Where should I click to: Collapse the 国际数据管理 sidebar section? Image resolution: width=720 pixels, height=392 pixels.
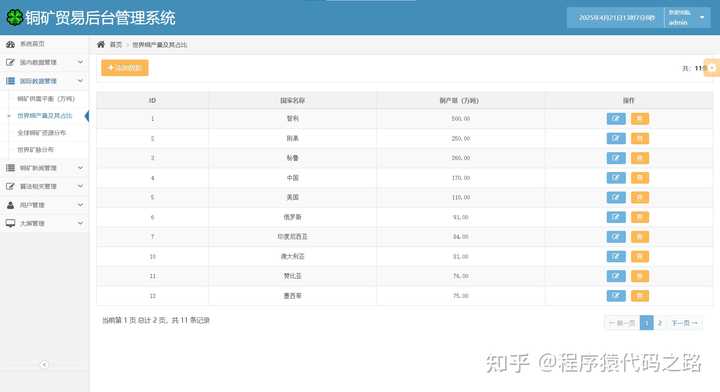45,81
